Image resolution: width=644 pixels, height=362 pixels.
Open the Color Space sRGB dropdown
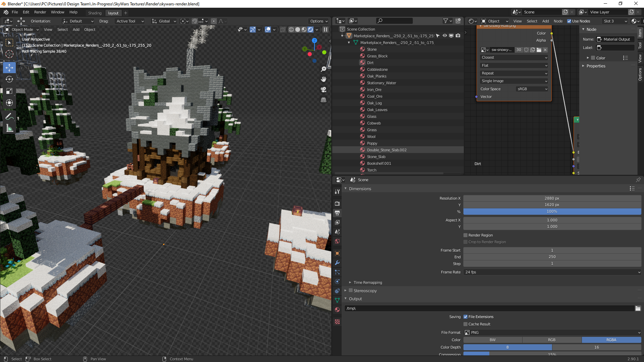[532, 89]
